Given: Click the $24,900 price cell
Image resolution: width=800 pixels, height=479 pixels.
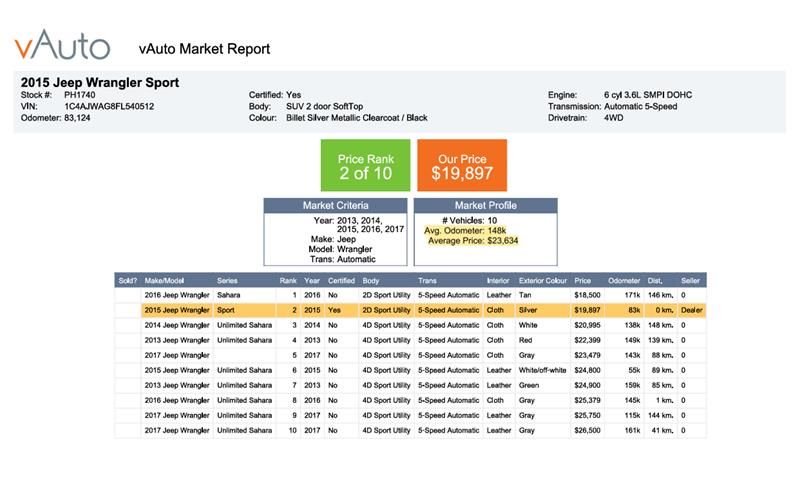Looking at the screenshot, I should click(x=587, y=385).
